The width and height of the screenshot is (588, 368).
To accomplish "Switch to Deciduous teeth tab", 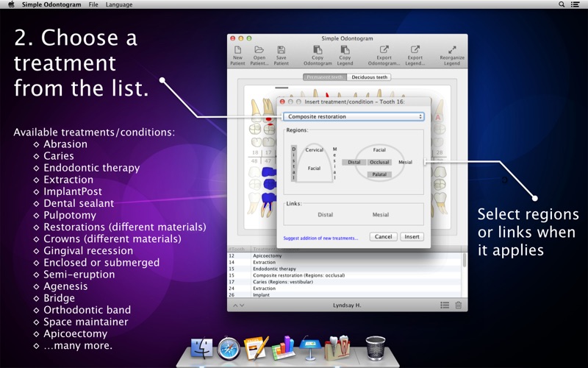I will 370,77.
